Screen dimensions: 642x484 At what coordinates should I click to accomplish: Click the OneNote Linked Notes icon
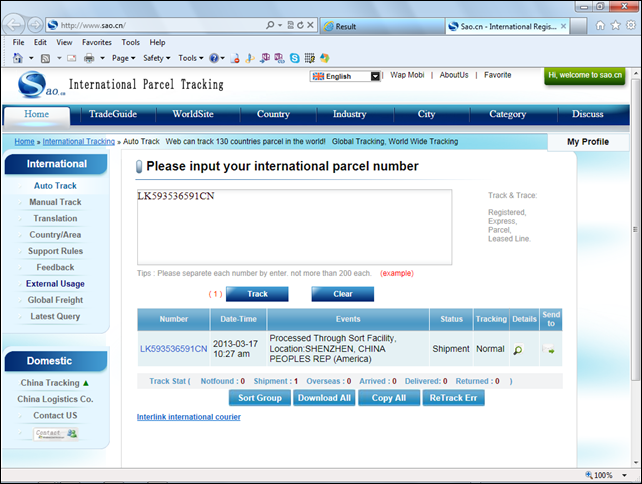tap(279, 58)
